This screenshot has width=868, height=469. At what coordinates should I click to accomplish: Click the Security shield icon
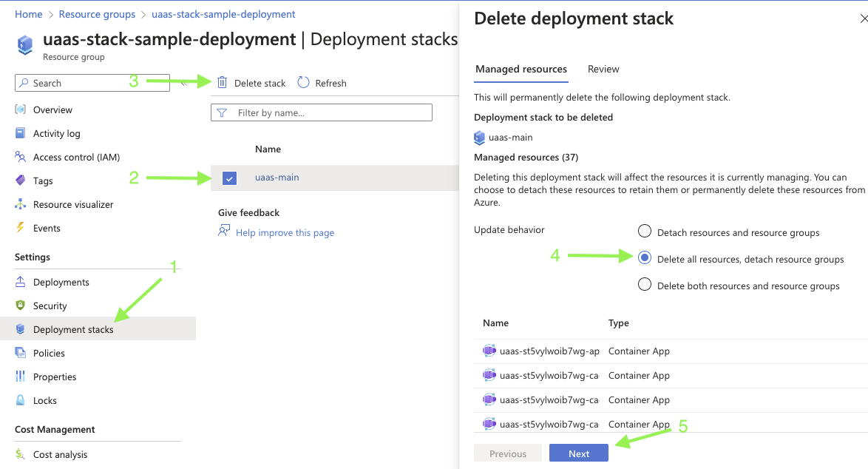point(21,306)
